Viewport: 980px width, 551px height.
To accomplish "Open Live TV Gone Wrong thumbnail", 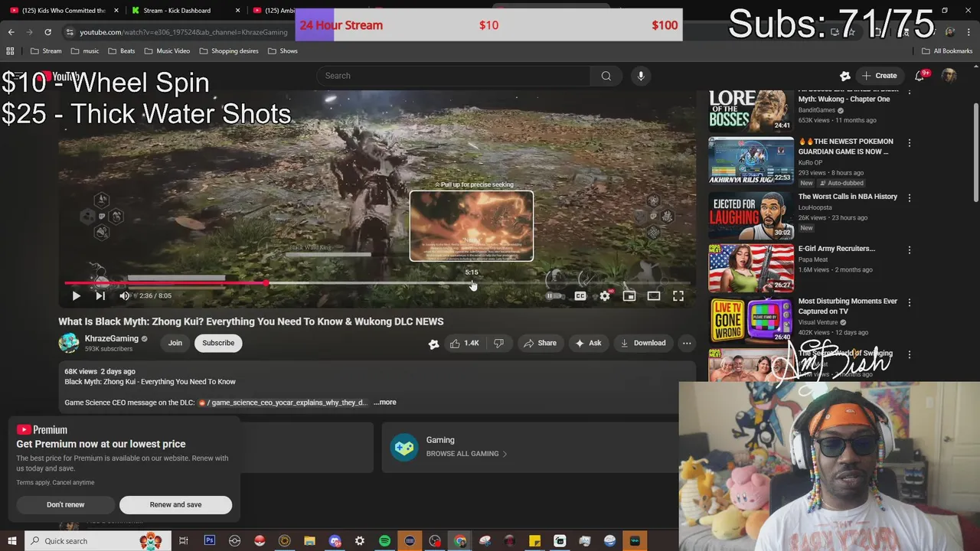I will pos(751,321).
